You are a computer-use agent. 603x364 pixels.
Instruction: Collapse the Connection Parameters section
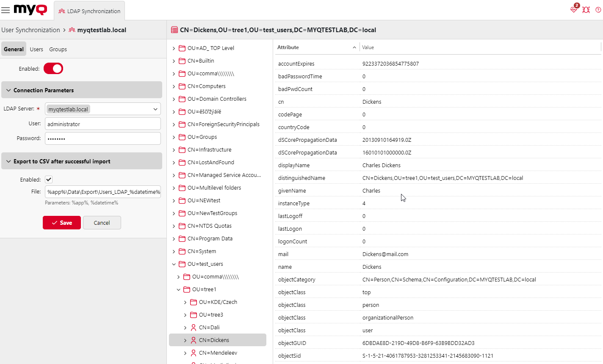click(x=9, y=90)
